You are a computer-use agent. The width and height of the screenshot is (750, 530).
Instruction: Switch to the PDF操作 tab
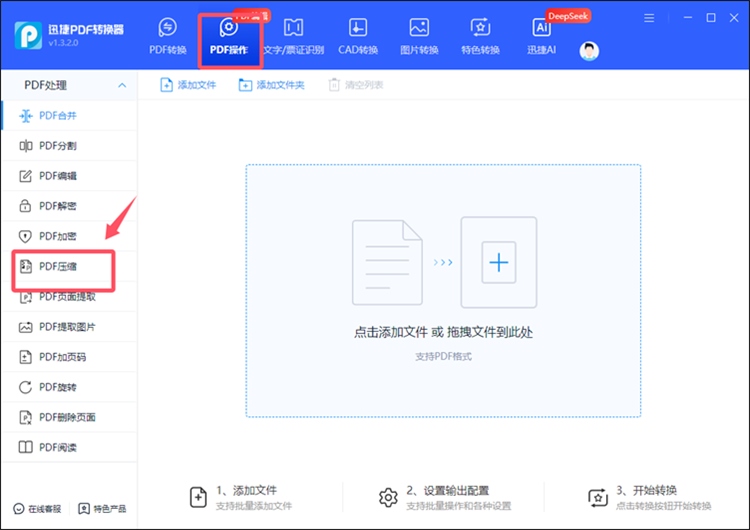point(229,37)
